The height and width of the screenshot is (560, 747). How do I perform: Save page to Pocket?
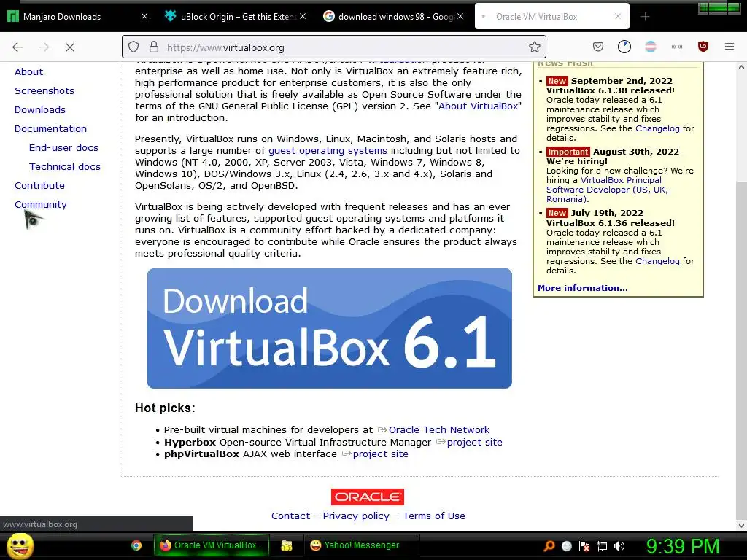[x=598, y=47]
